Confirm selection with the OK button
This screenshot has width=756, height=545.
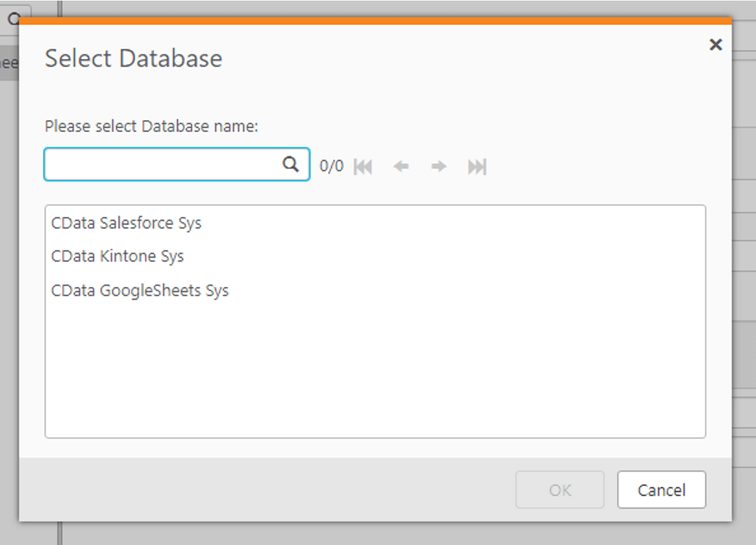click(x=560, y=490)
